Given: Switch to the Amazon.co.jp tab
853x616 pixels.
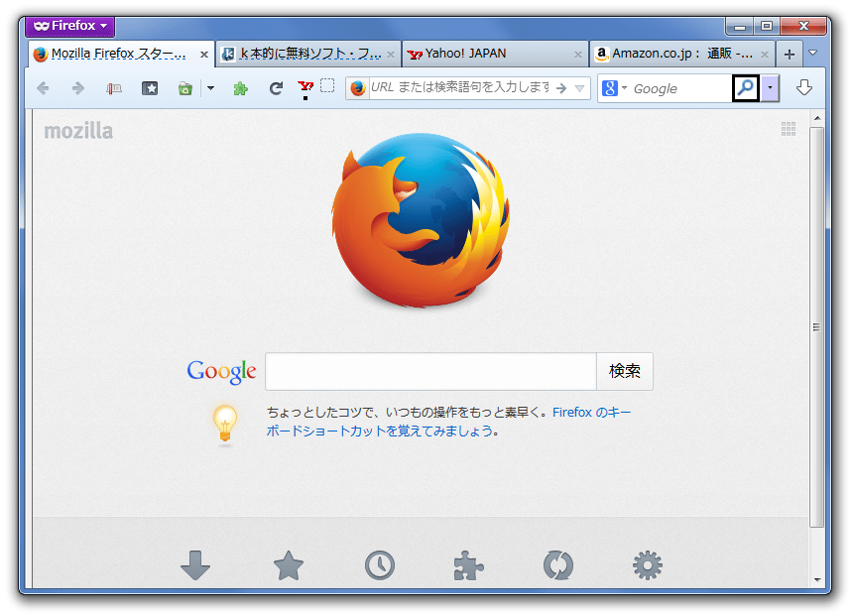Looking at the screenshot, I should (x=681, y=54).
